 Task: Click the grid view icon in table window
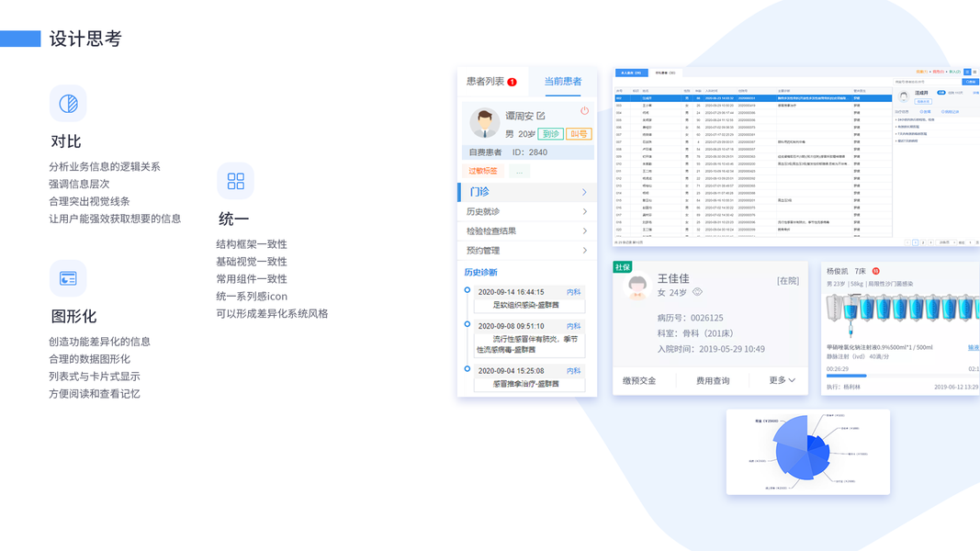[x=975, y=72]
